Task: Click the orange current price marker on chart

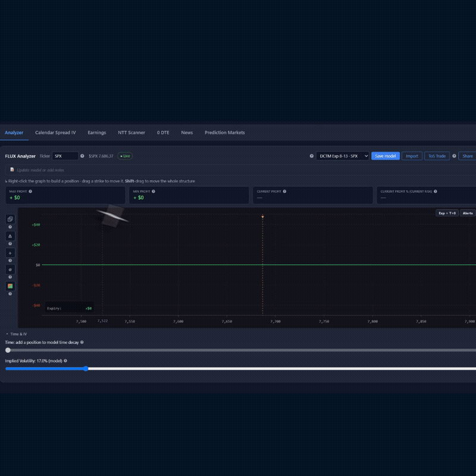Action: [262, 217]
